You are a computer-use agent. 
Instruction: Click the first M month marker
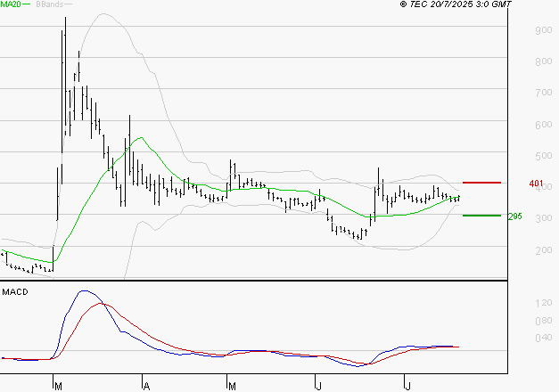[x=59, y=386]
